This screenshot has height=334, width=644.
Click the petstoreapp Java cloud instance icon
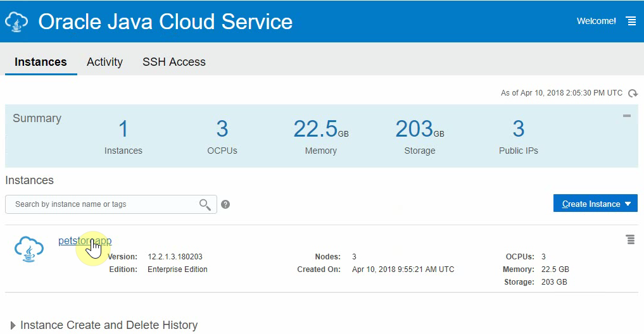29,249
